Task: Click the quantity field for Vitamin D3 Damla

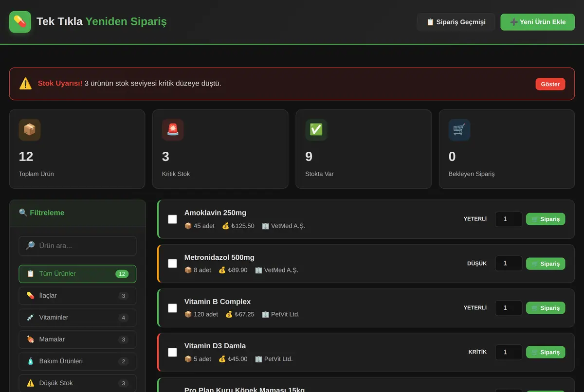Action: (509, 352)
